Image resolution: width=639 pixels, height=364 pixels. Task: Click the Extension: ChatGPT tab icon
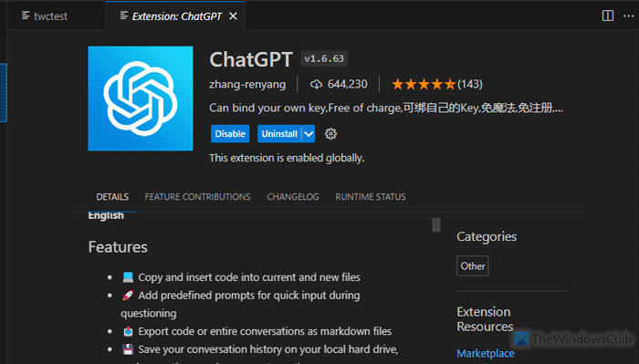(x=123, y=16)
